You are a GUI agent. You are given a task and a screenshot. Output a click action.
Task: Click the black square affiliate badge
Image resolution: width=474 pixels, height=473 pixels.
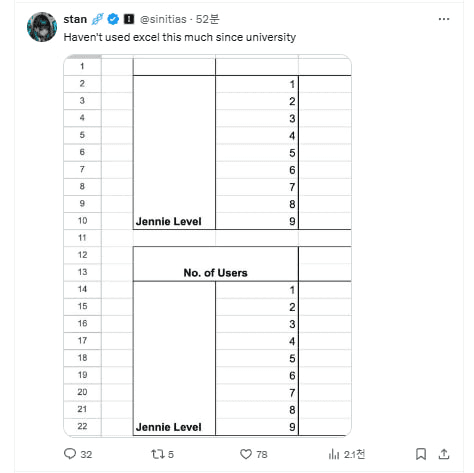129,19
